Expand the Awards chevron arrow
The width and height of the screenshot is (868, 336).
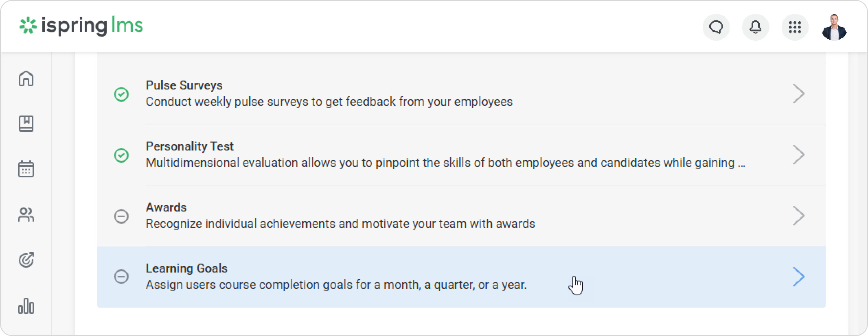pyautogui.click(x=798, y=216)
